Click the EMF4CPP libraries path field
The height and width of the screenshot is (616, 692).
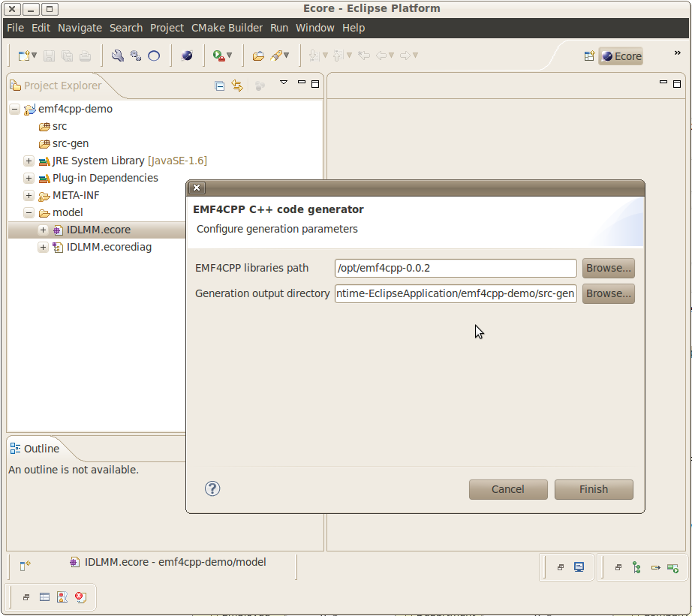[x=456, y=269]
